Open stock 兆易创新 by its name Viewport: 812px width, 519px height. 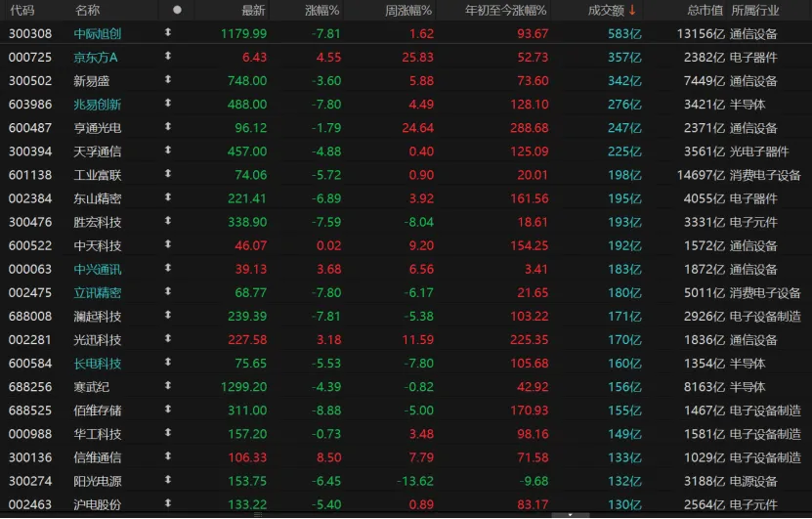(x=98, y=105)
